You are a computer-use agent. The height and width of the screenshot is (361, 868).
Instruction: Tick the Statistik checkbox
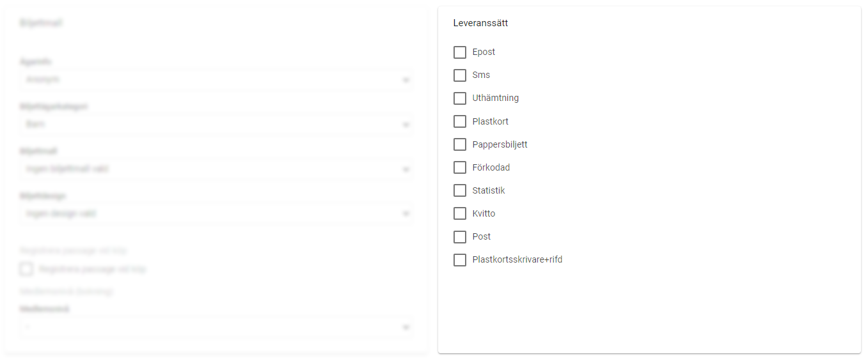[459, 190]
